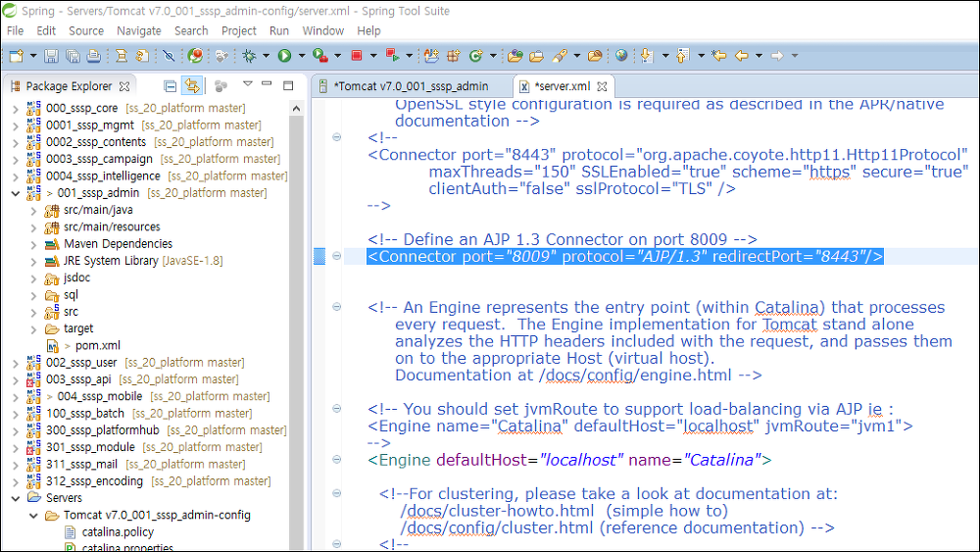Open the Window menu

pos(323,30)
